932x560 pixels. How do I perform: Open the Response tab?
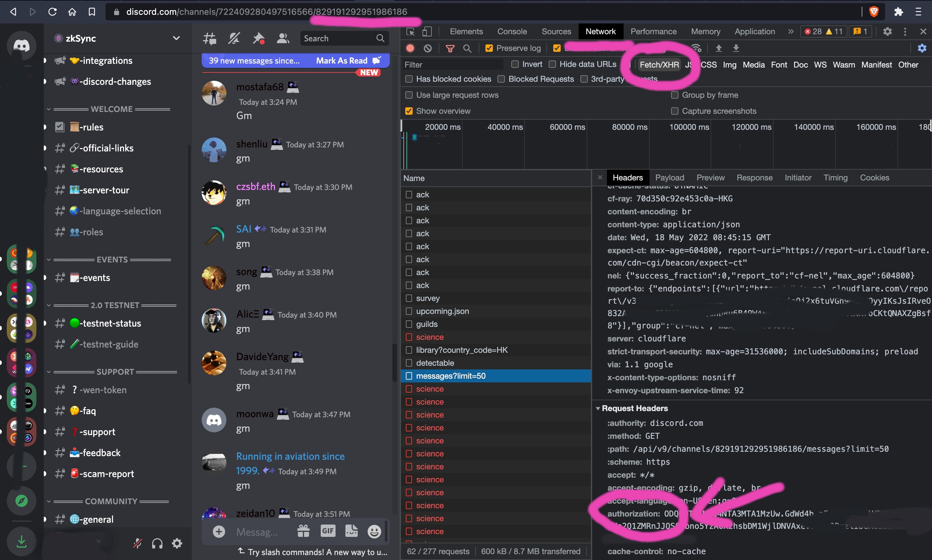click(x=754, y=178)
